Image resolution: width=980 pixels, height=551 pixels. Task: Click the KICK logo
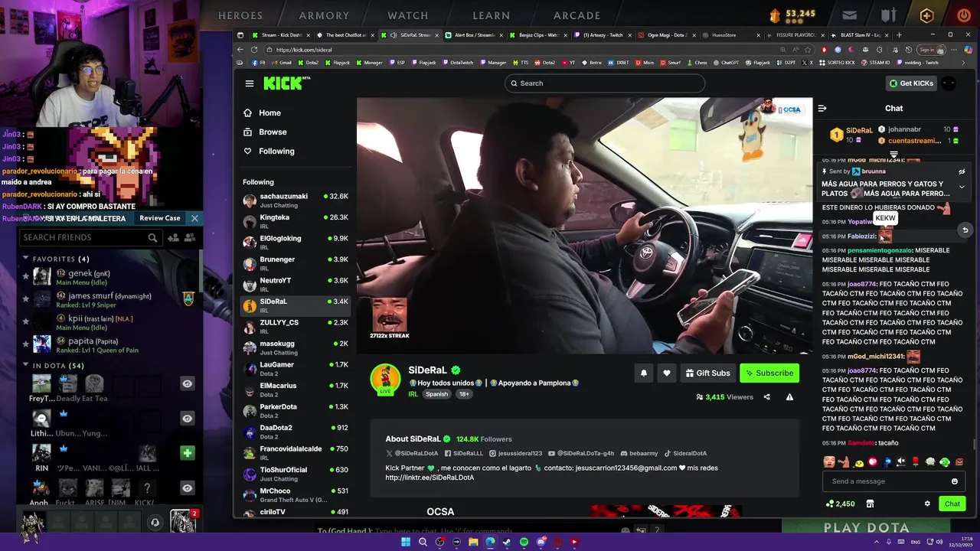[286, 83]
